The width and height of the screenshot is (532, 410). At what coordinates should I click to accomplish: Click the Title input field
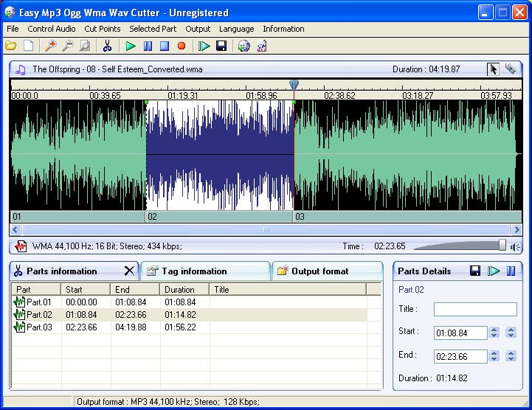475,310
